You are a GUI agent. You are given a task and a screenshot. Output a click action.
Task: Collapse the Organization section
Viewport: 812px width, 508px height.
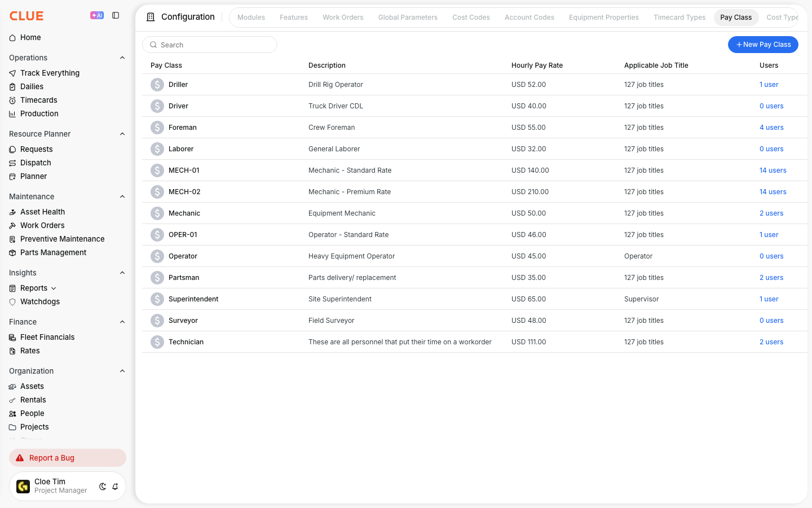pyautogui.click(x=122, y=371)
